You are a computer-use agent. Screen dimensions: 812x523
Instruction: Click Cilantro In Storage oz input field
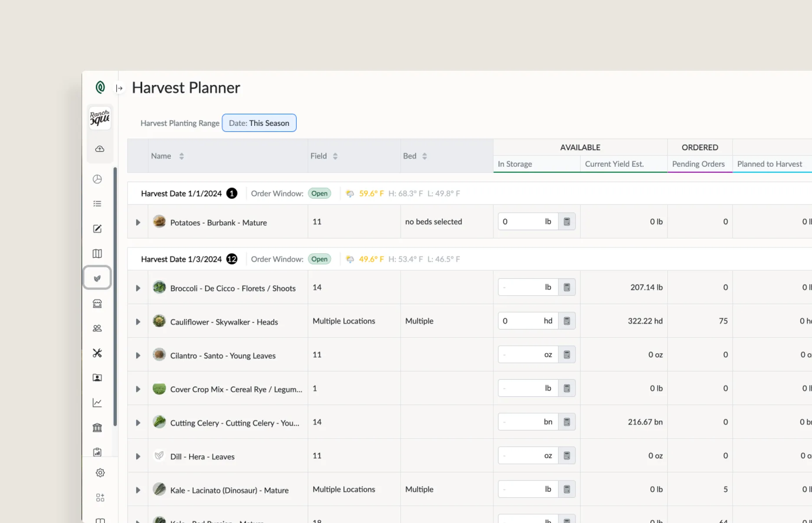pos(521,355)
